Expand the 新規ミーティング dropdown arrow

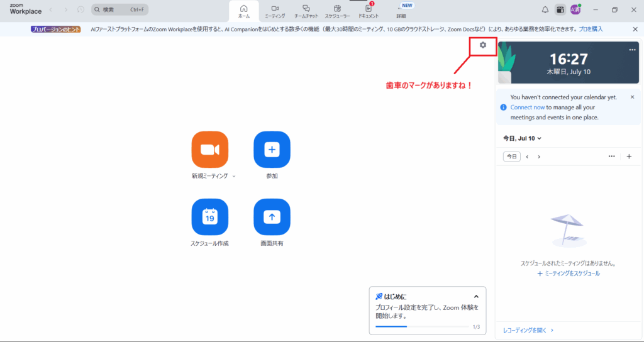point(234,176)
